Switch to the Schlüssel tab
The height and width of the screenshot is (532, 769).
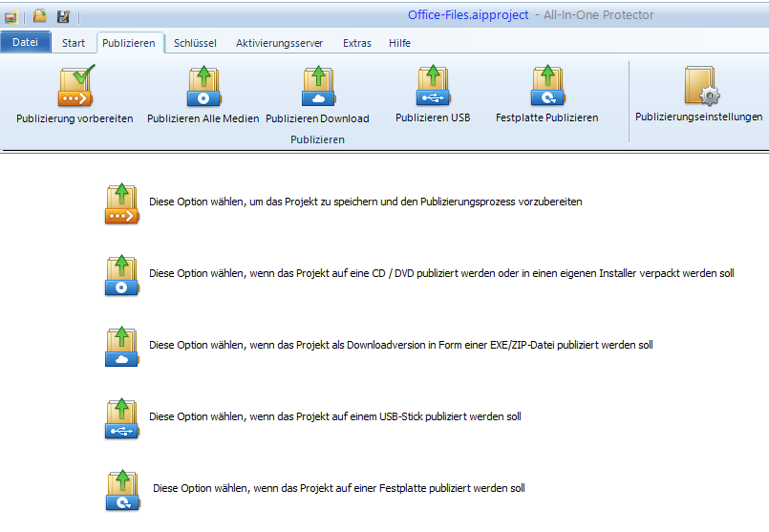(x=195, y=43)
